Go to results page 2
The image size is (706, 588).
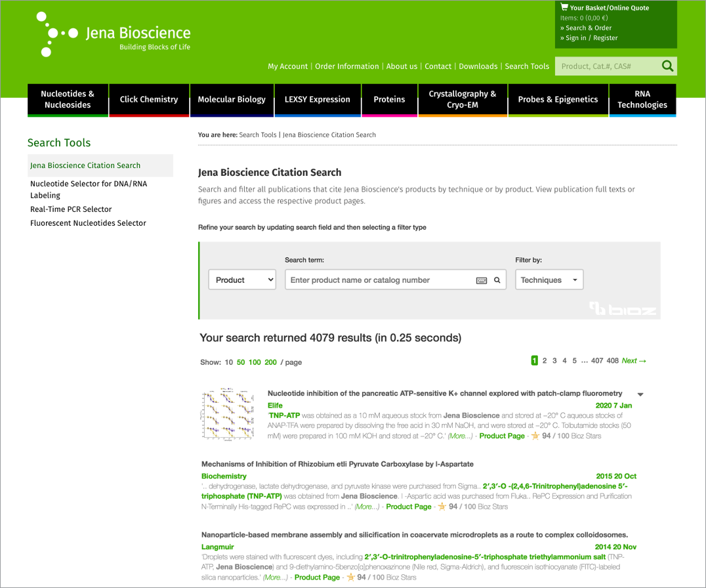tap(545, 361)
